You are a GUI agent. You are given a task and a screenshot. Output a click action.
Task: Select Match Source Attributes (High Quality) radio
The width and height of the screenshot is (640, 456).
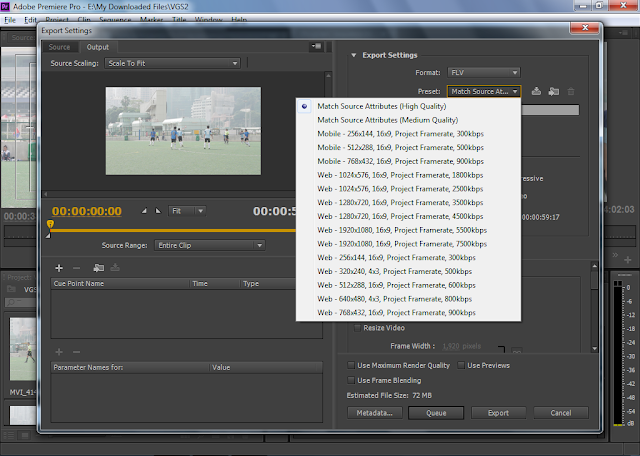304,106
